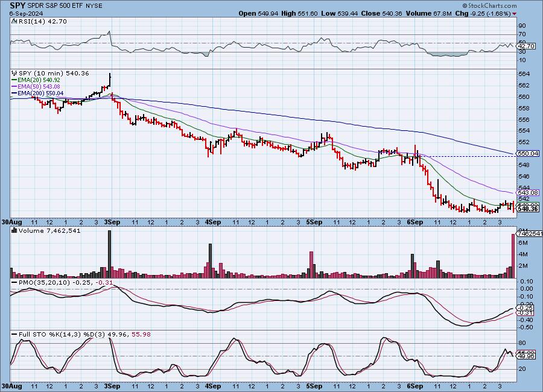Select the dark blue EMA(200) legend line swatch
The width and height of the screenshot is (543, 392).
tap(14, 93)
